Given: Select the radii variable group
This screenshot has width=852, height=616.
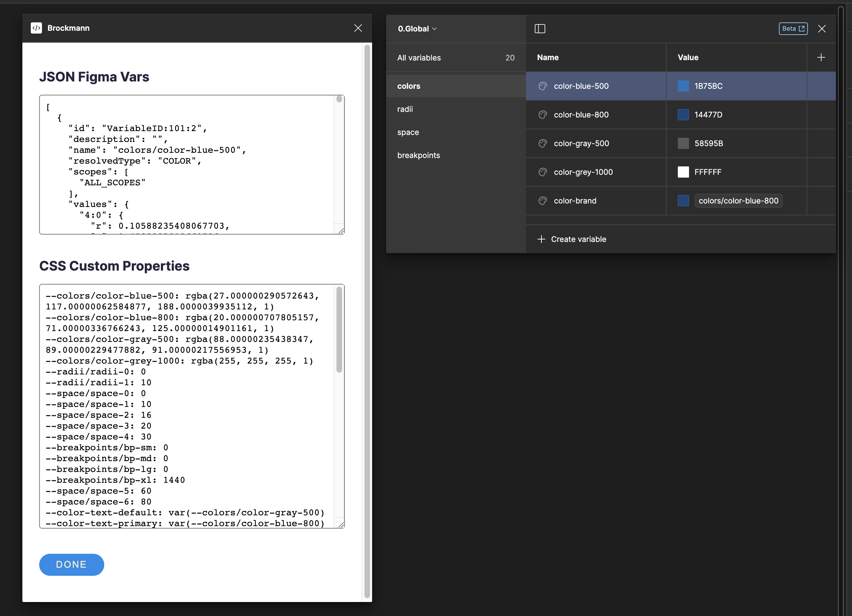Looking at the screenshot, I should coord(405,109).
